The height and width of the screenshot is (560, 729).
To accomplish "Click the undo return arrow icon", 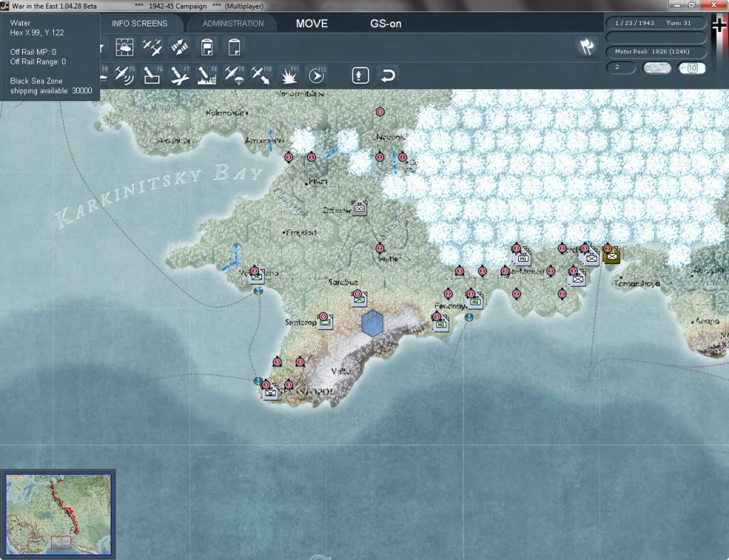I will 388,75.
